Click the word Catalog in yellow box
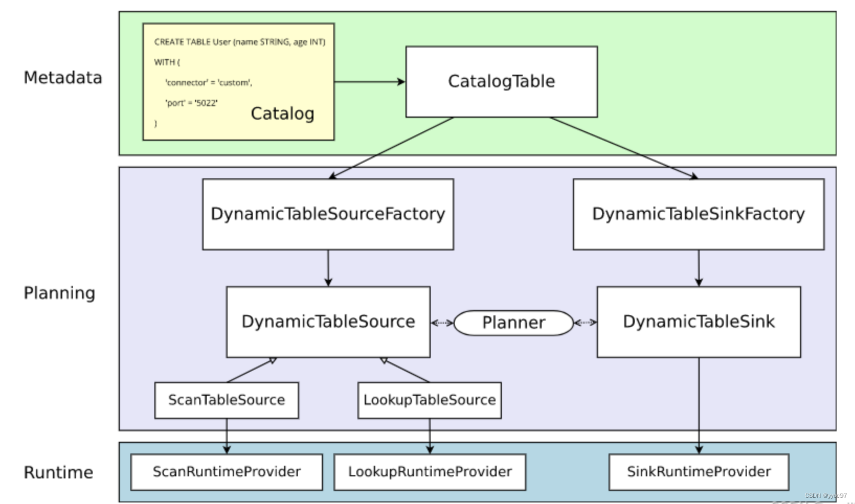This screenshot has height=504, width=855. tap(283, 113)
